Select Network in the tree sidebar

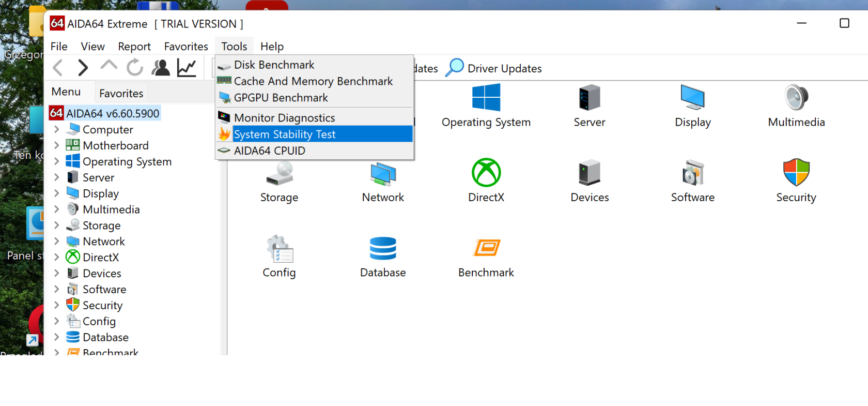(x=104, y=242)
